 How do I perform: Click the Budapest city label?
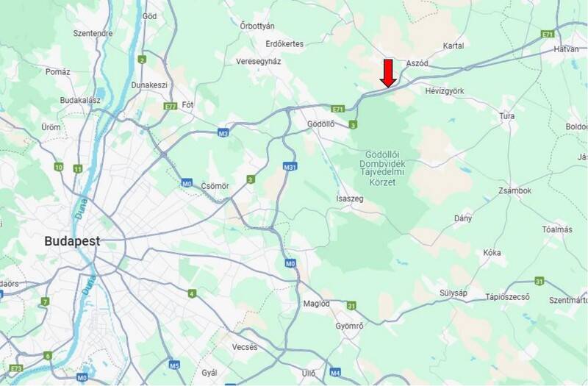72,241
